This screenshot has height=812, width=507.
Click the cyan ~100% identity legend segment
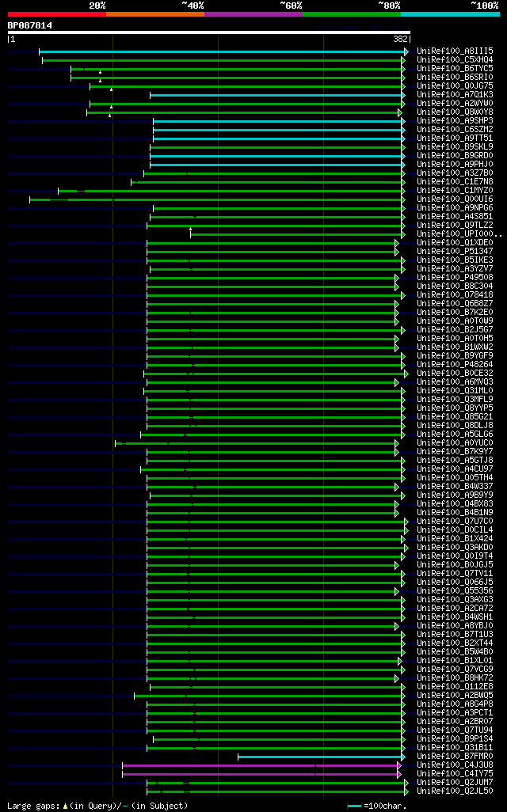(451, 14)
